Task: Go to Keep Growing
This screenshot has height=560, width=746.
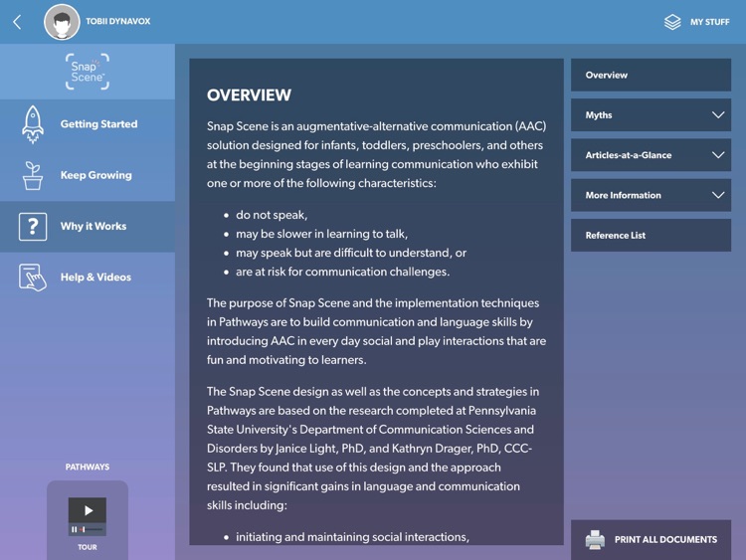Action: tap(88, 176)
